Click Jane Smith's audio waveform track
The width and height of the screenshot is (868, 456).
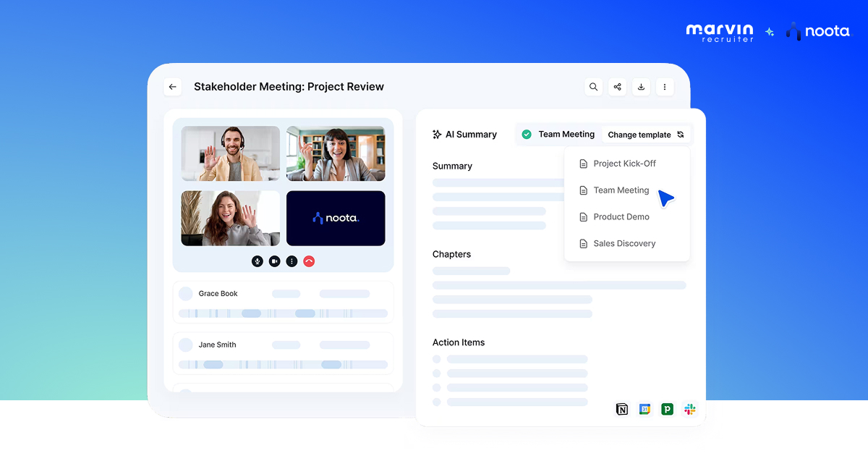coord(283,365)
